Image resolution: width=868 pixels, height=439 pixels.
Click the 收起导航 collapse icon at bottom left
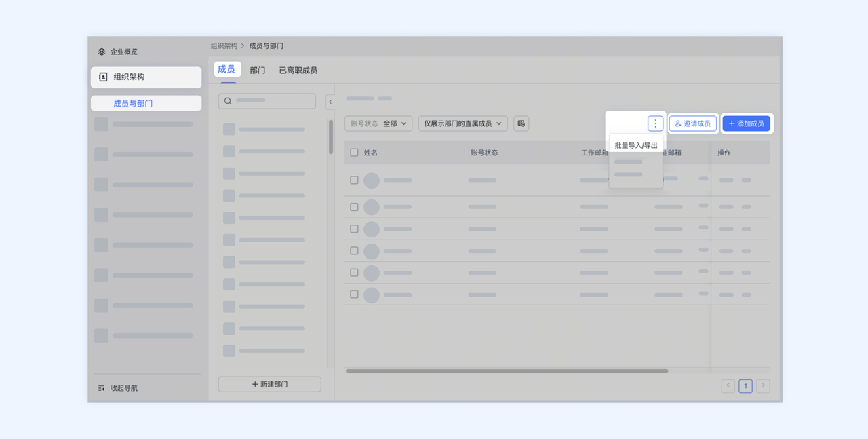click(x=100, y=387)
